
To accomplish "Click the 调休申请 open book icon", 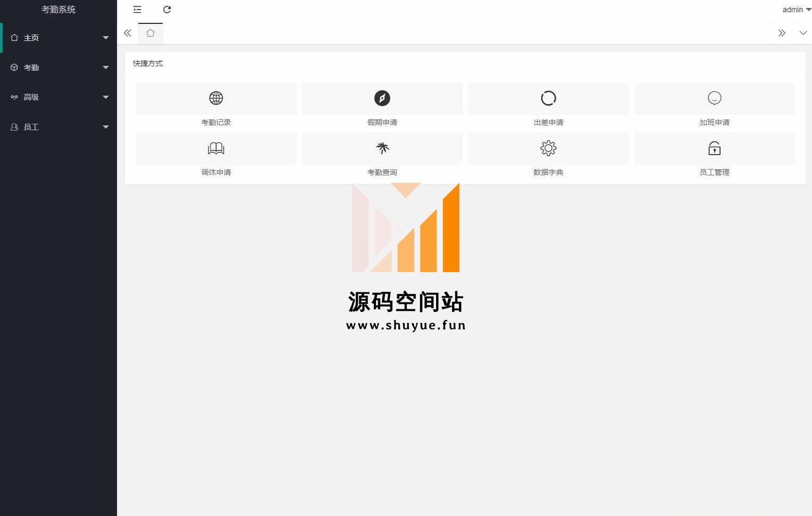I will pyautogui.click(x=216, y=148).
